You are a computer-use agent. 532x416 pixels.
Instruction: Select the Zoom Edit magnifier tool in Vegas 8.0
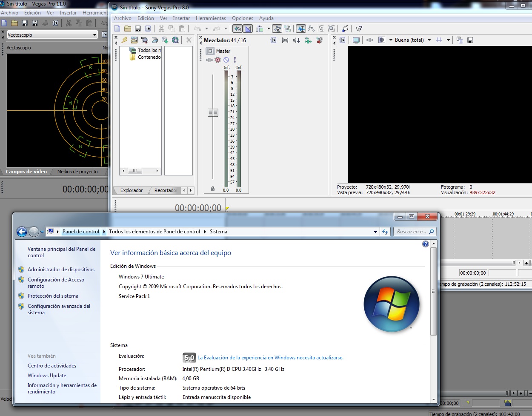(x=332, y=29)
